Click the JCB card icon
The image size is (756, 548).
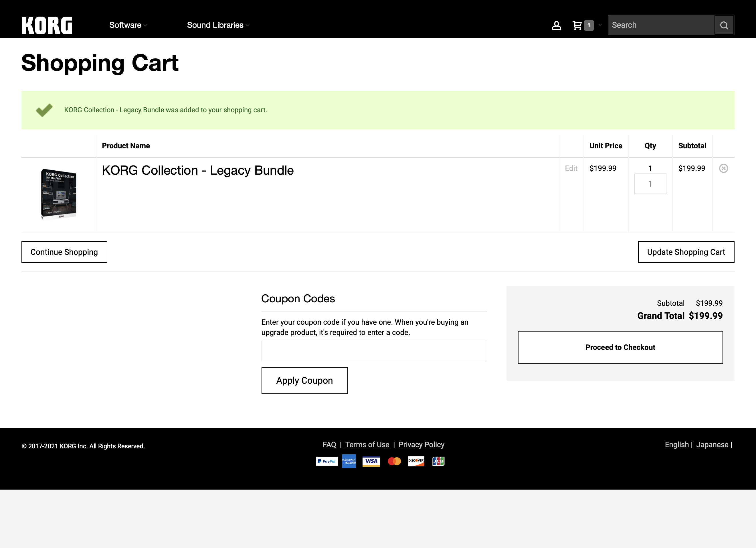click(x=438, y=461)
